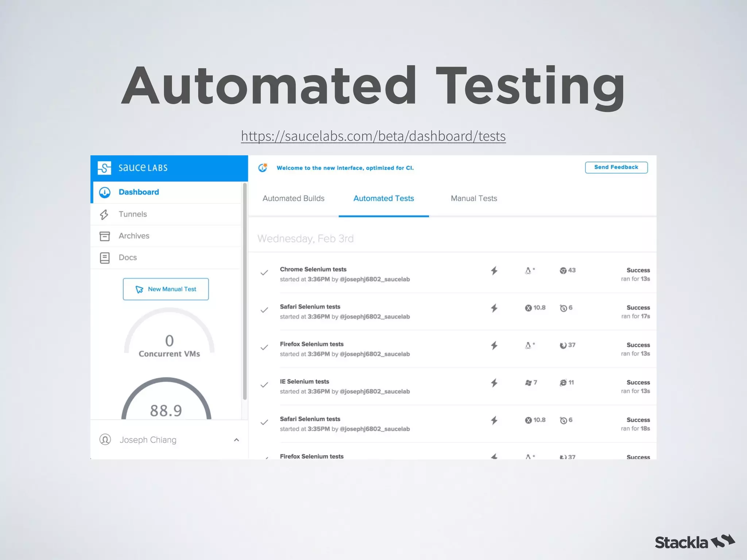Click lightning icon in 3:36PM Firefox row
This screenshot has height=560, width=747.
(x=494, y=345)
